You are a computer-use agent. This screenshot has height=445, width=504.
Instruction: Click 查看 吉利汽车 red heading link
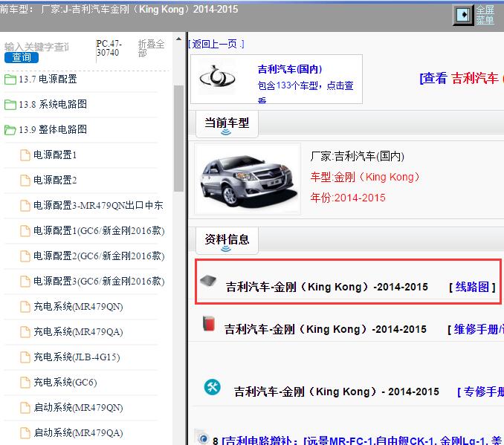point(461,78)
